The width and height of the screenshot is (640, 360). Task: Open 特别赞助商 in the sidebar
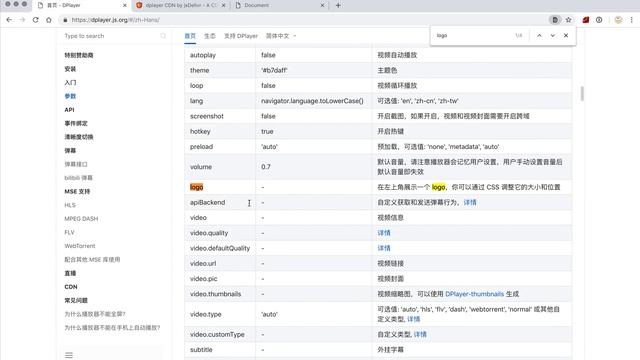click(79, 55)
